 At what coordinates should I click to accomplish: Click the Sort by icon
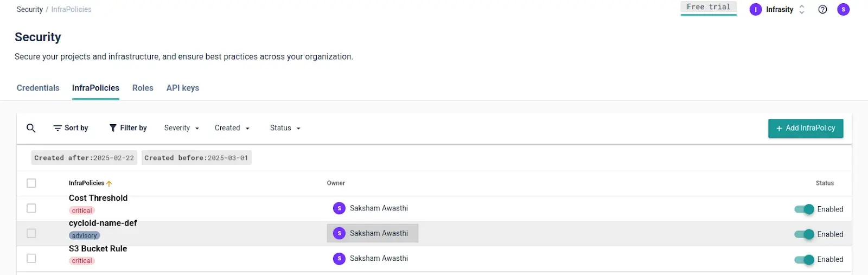coord(58,128)
